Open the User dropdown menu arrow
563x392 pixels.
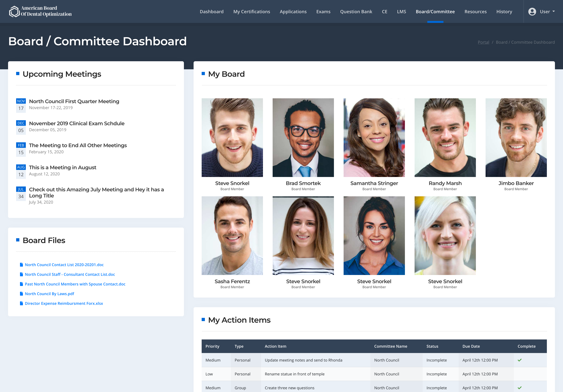(553, 11)
